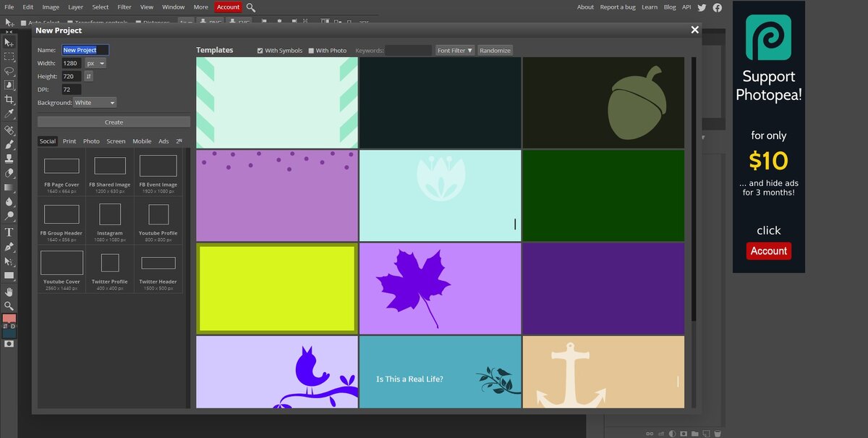The height and width of the screenshot is (438, 868).
Task: Select the Hand tool
Action: [x=9, y=292]
